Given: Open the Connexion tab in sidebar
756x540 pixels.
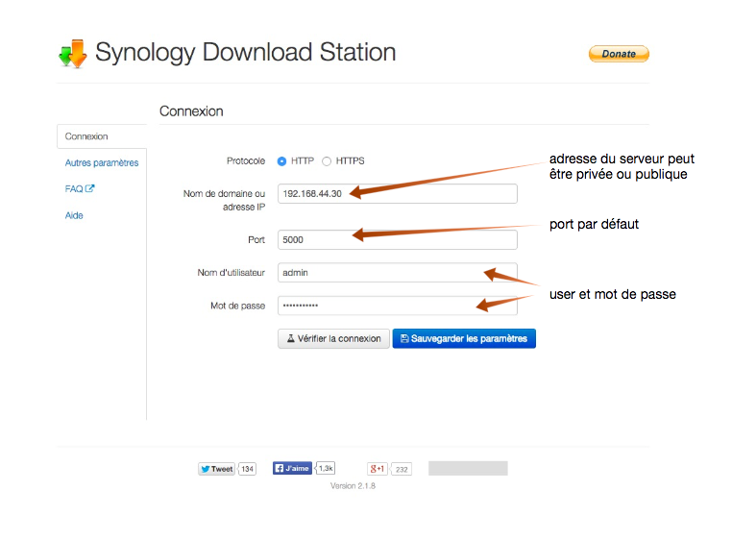Looking at the screenshot, I should pos(86,136).
